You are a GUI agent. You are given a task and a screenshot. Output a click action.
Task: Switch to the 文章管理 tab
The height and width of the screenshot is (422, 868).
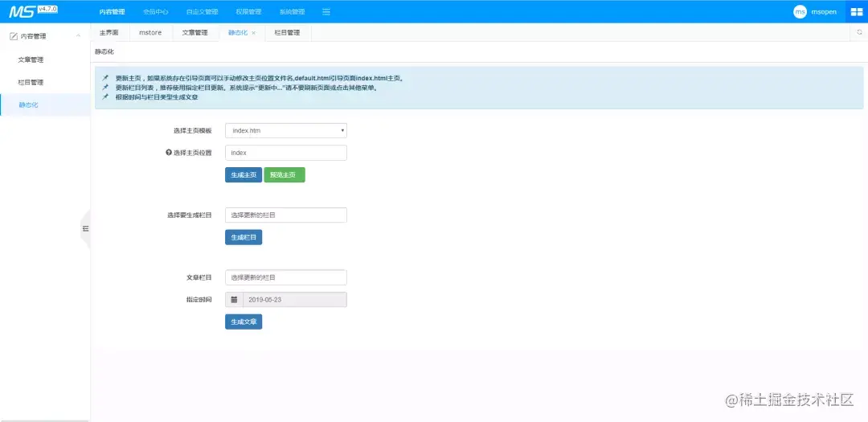click(x=194, y=33)
